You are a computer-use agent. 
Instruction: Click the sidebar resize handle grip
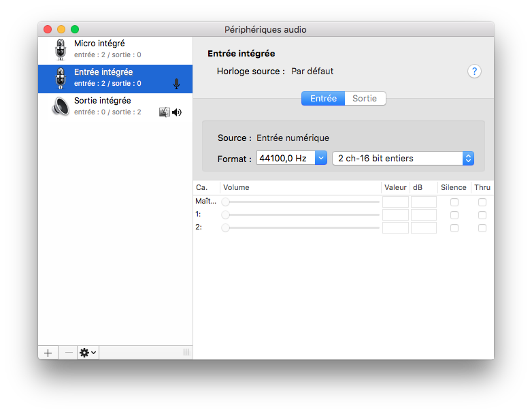coord(186,352)
